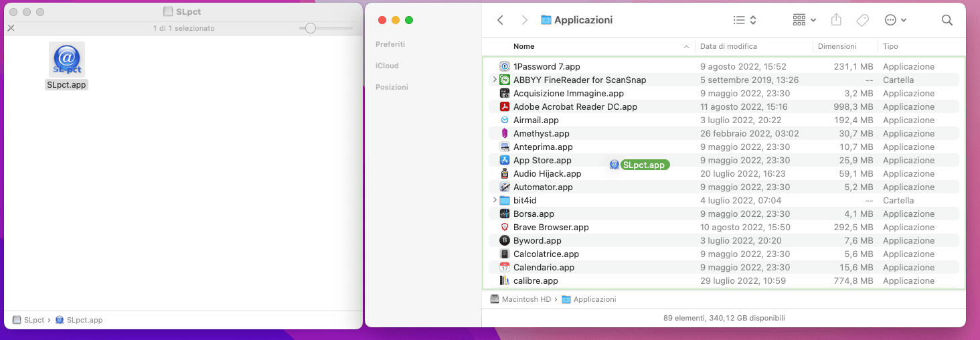Click the Acquisizione Immagine.app icon
The height and width of the screenshot is (340, 980).
tap(505, 93)
